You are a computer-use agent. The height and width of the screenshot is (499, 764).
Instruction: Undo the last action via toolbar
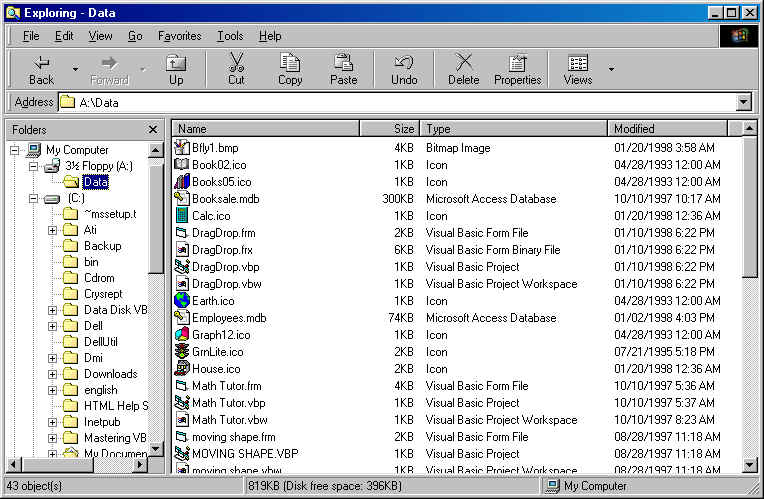404,70
